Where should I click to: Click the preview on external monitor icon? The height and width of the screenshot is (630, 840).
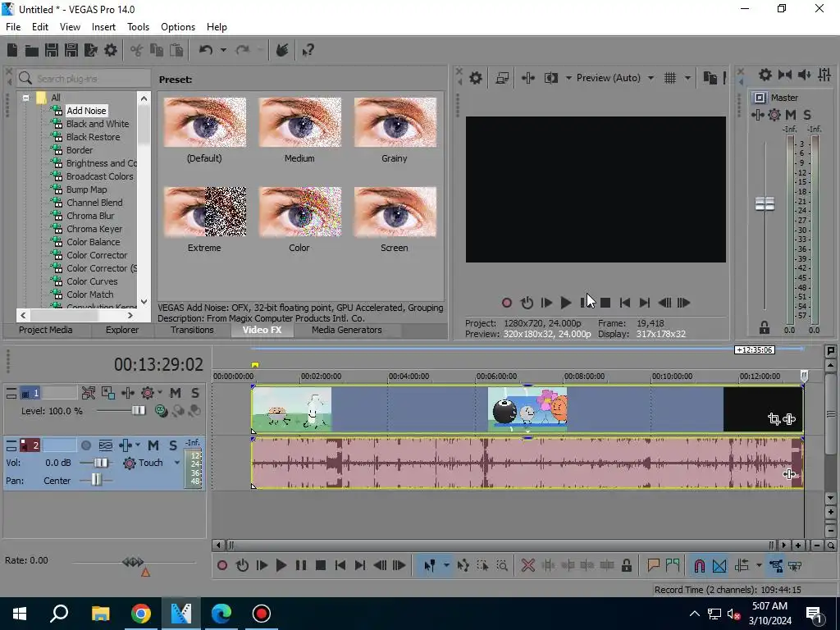tap(502, 78)
